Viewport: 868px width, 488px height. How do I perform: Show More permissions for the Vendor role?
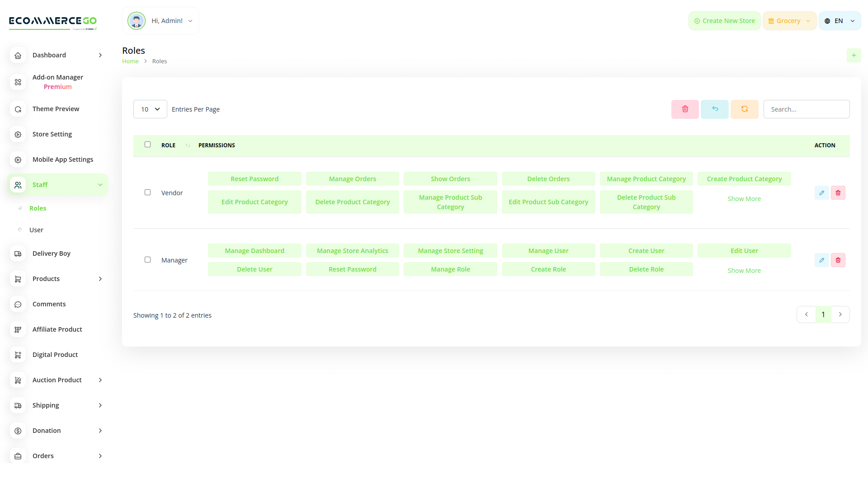click(744, 198)
